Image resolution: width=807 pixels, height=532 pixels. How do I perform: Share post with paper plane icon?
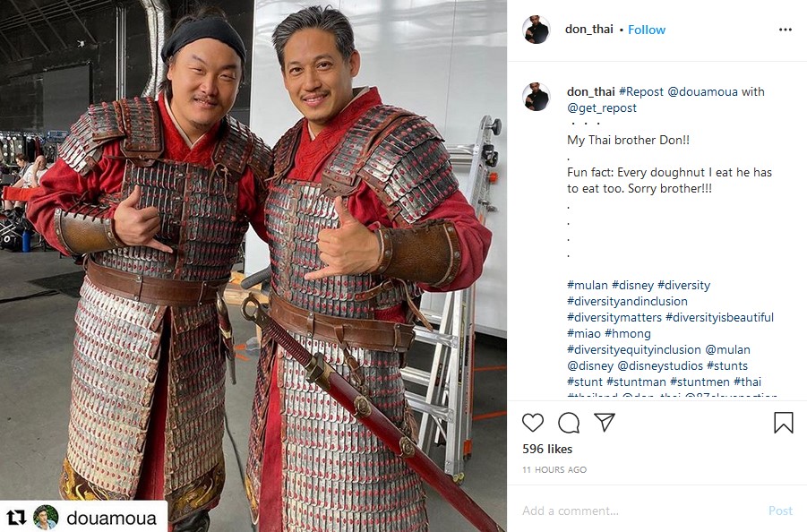pos(605,422)
